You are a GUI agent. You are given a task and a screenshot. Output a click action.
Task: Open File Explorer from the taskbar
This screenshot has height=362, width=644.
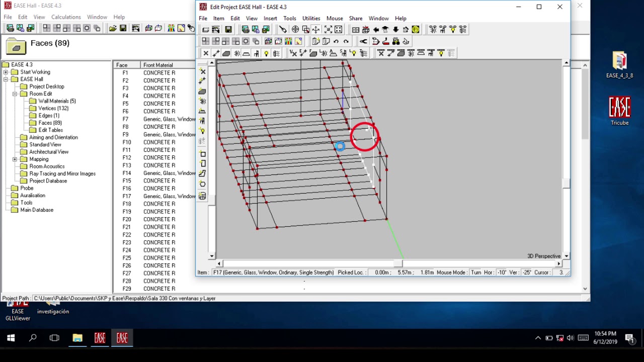tap(77, 338)
